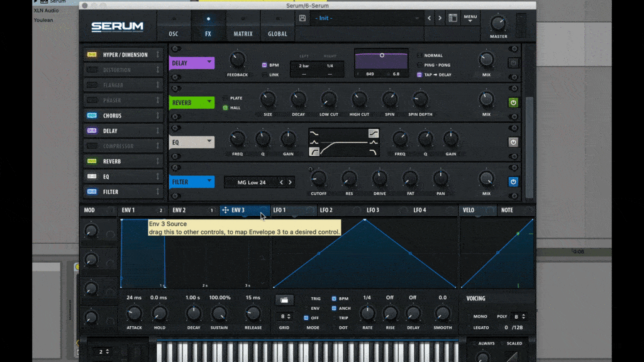
Task: Click reorder handle for Reverb in rack list
Action: pos(158,162)
